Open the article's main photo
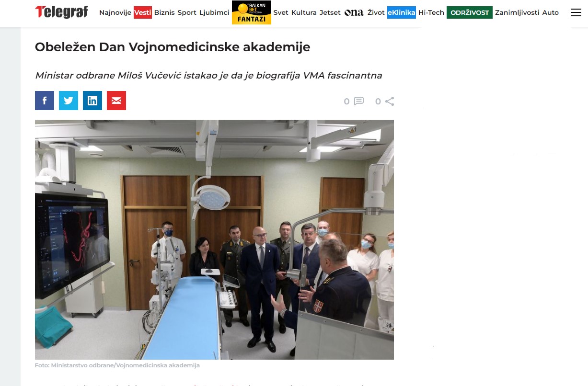 (x=214, y=239)
